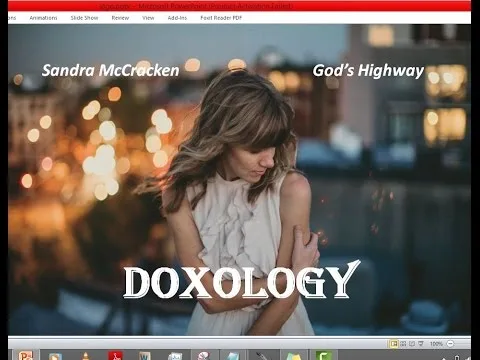Screen dimensions: 480x360
Task: Start slide show from status bar icon
Action: pyautogui.click(x=421, y=343)
